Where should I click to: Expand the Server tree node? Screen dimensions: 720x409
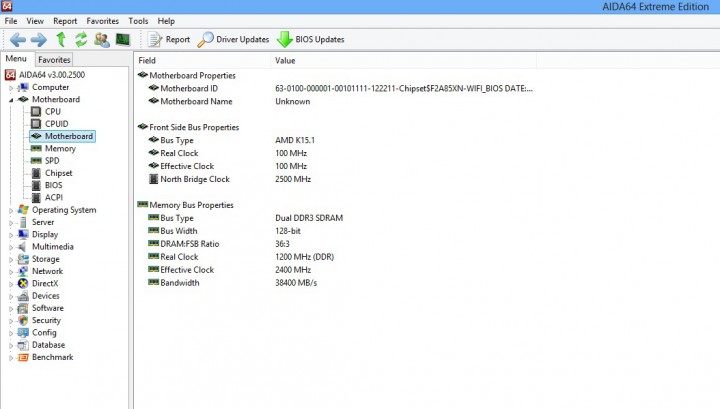(x=11, y=223)
